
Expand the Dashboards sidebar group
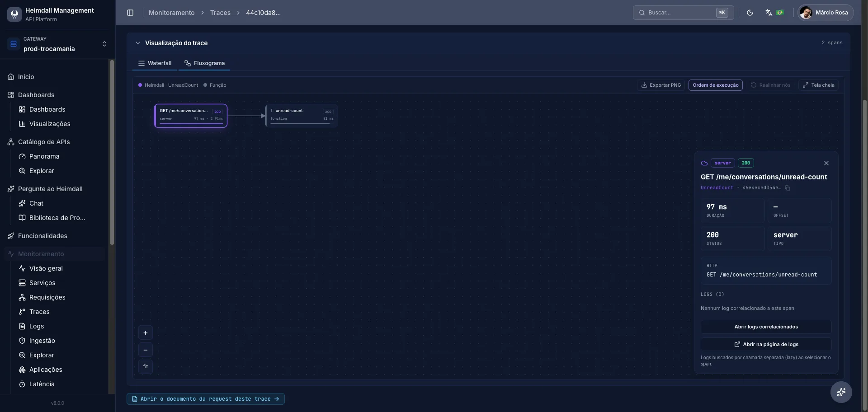pos(54,95)
